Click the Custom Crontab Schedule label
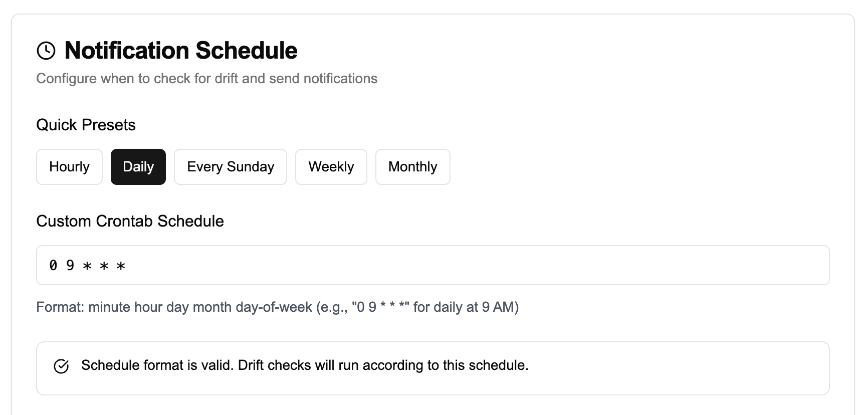The width and height of the screenshot is (868, 415). pyautogui.click(x=130, y=221)
